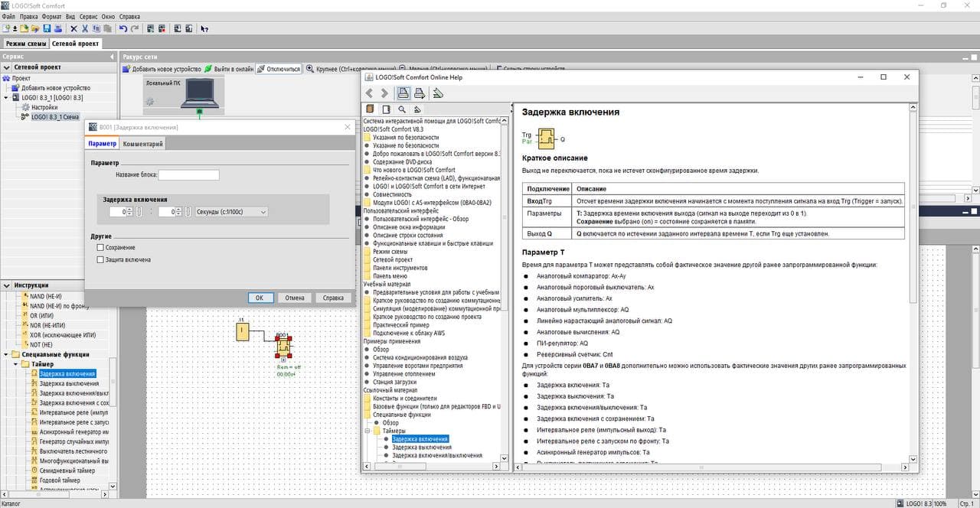The height and width of the screenshot is (508, 980).
Task: Click the open folder icon in toolbar
Action: click(36, 29)
